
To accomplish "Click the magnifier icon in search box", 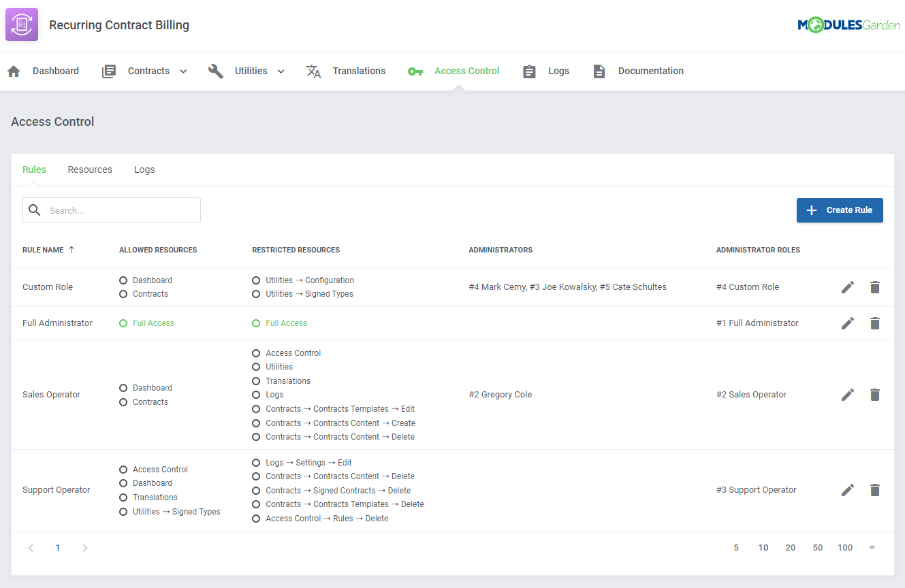I will click(35, 210).
